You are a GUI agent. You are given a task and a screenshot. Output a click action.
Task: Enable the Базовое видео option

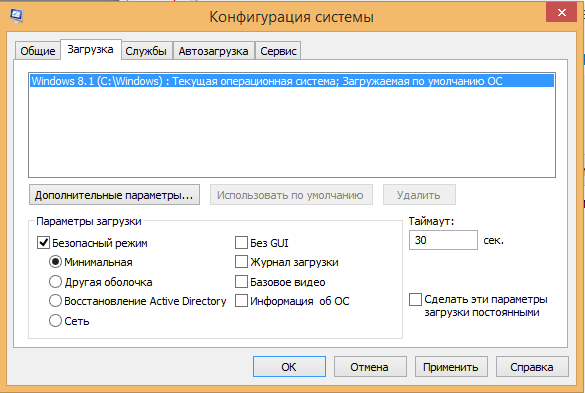tap(241, 282)
